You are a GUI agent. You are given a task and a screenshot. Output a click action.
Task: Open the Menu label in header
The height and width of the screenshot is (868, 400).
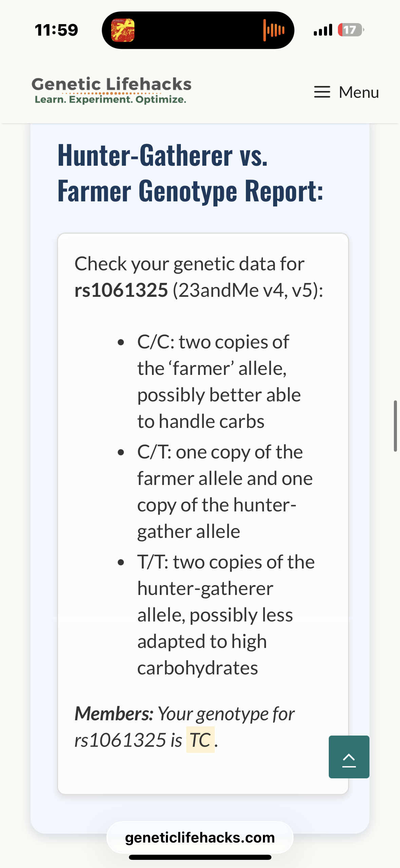point(359,92)
